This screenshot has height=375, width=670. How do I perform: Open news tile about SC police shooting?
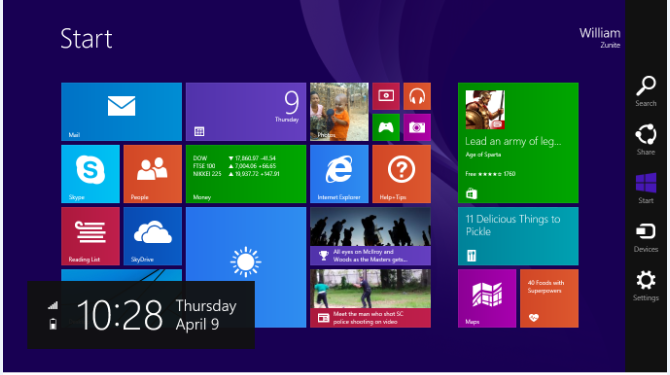[x=370, y=299]
